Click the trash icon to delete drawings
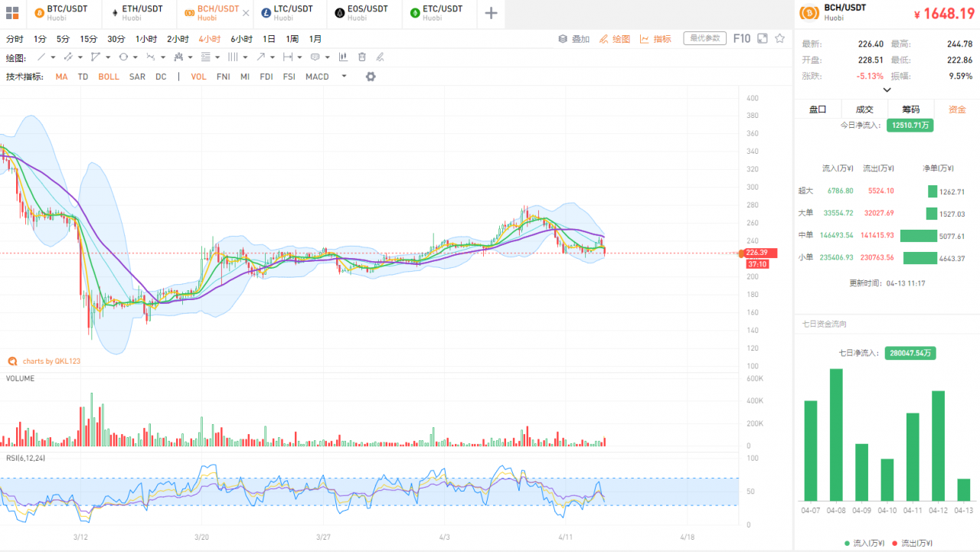The width and height of the screenshot is (980, 552). [x=362, y=57]
